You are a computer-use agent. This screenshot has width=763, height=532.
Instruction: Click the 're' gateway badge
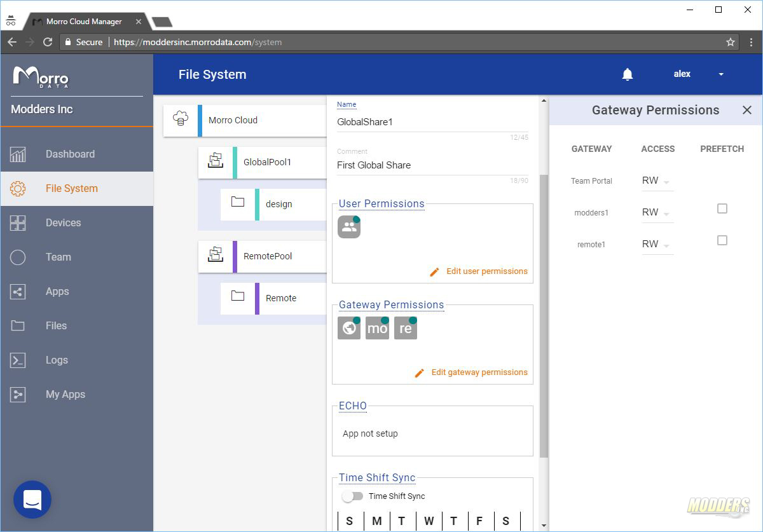click(x=406, y=328)
